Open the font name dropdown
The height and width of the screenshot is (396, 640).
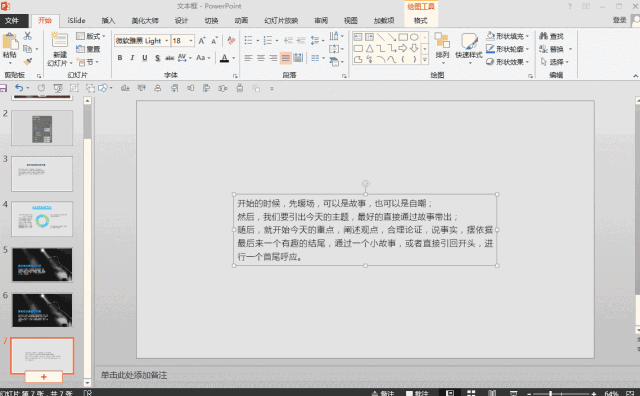tap(167, 40)
